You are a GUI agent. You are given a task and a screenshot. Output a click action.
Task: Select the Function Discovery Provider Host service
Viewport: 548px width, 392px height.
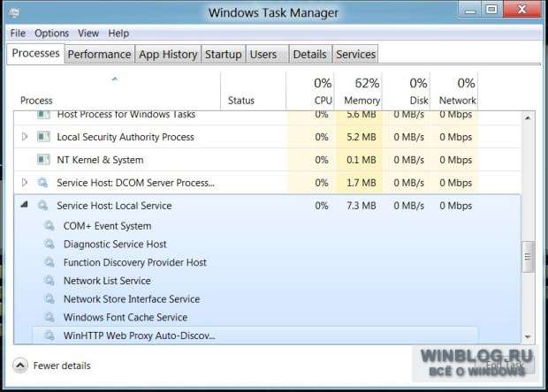click(x=135, y=262)
